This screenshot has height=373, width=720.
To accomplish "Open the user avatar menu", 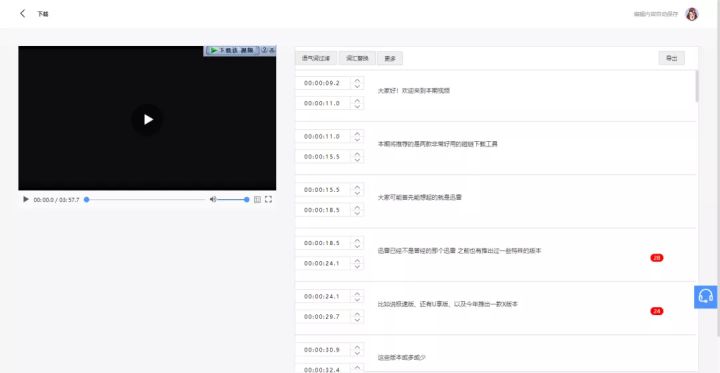I will [692, 14].
